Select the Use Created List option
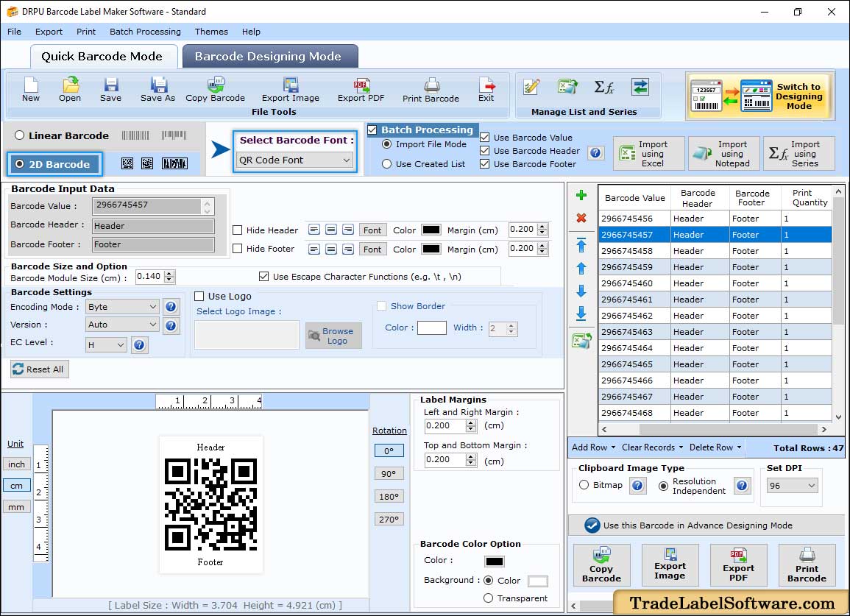This screenshot has width=850, height=616. click(386, 164)
